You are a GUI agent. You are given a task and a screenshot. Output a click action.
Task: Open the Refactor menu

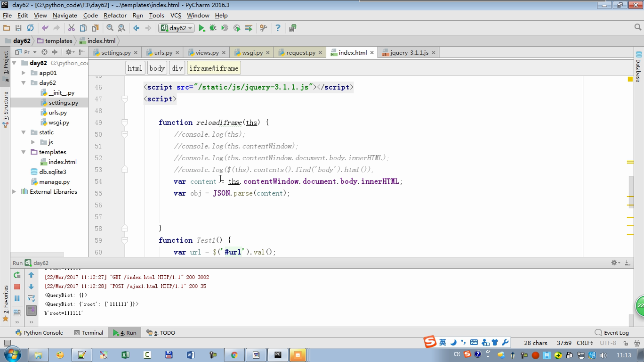pos(115,16)
